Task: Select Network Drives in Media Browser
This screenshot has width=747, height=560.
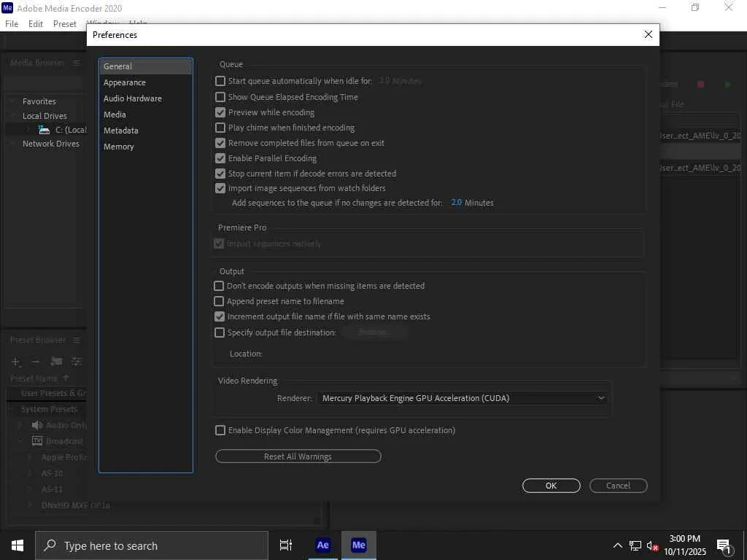Action: click(x=51, y=144)
